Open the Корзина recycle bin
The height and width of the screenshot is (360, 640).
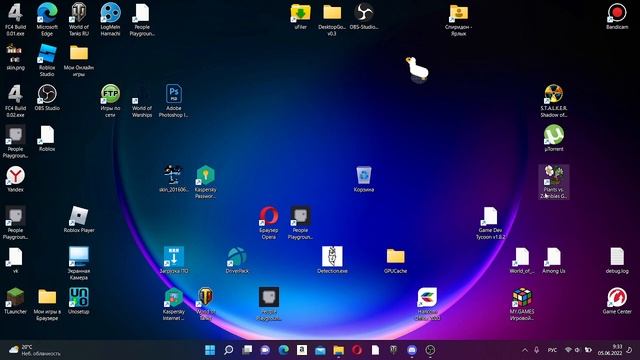click(364, 179)
